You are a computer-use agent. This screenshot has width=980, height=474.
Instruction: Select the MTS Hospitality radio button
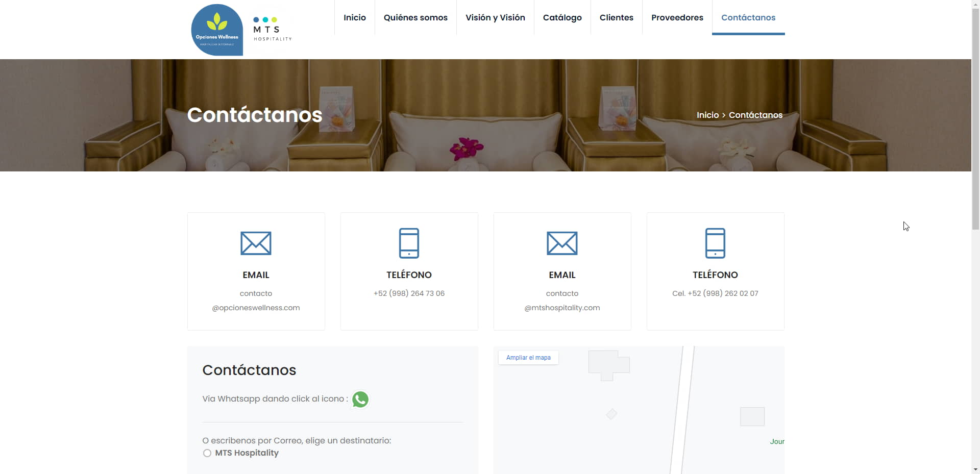click(x=207, y=453)
